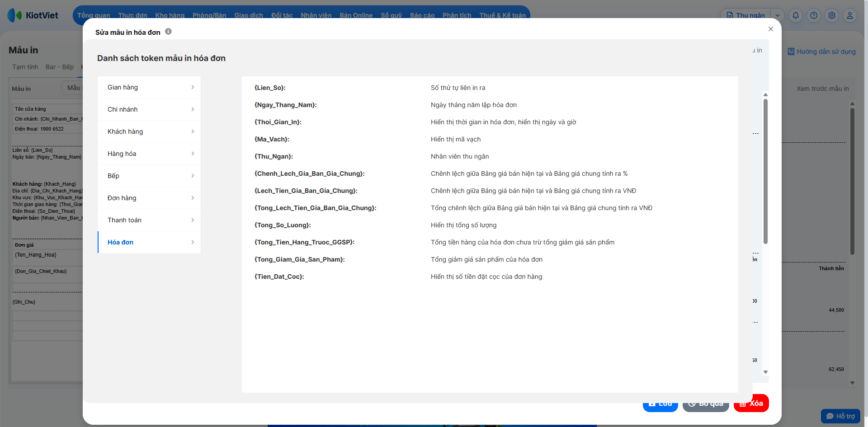Click the red Xóa delete button

pyautogui.click(x=751, y=403)
